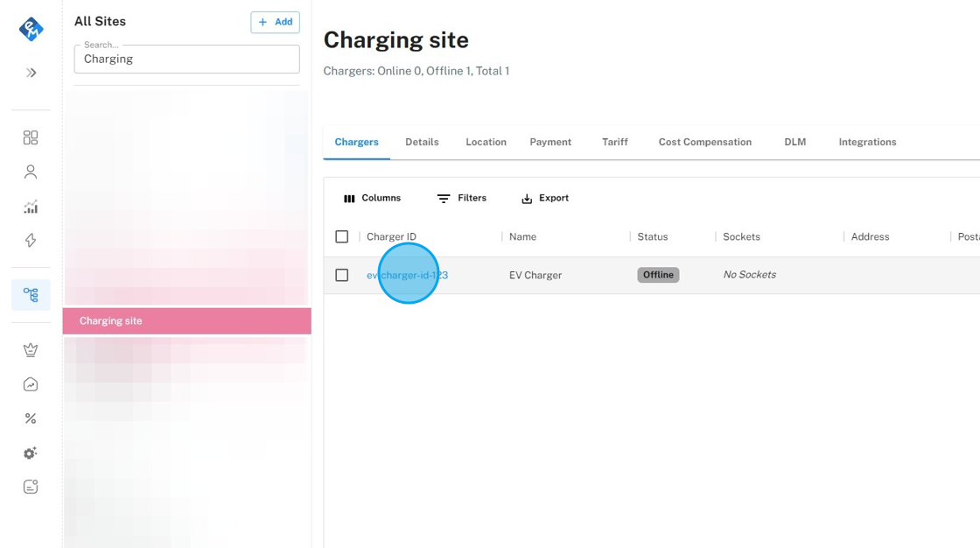Open the percent sign discounts icon
This screenshot has height=548, width=980.
pyautogui.click(x=31, y=418)
